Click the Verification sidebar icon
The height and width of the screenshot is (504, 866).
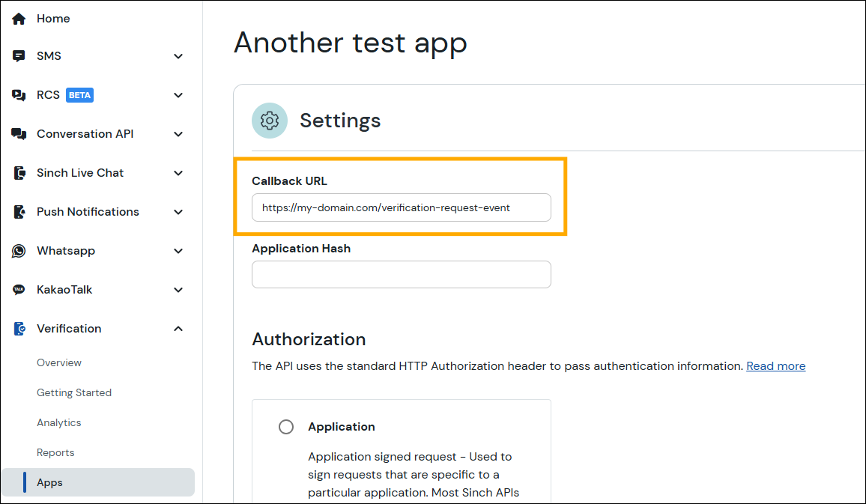18,328
